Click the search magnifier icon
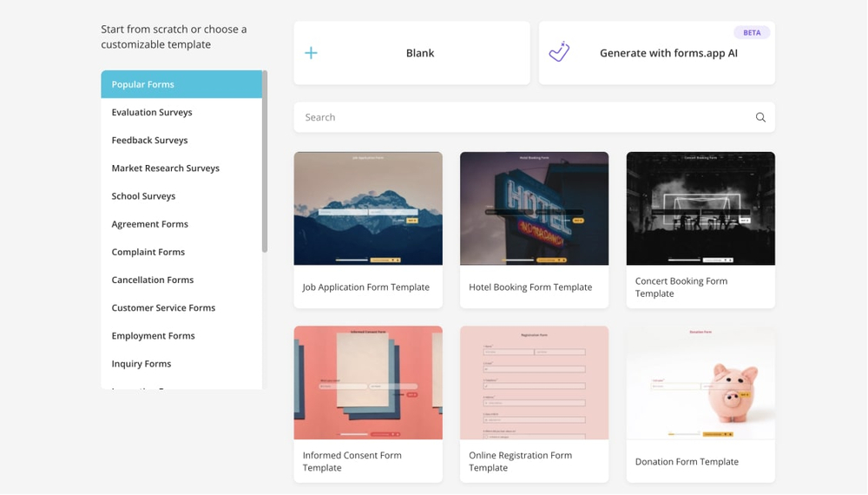The image size is (868, 495). click(760, 117)
